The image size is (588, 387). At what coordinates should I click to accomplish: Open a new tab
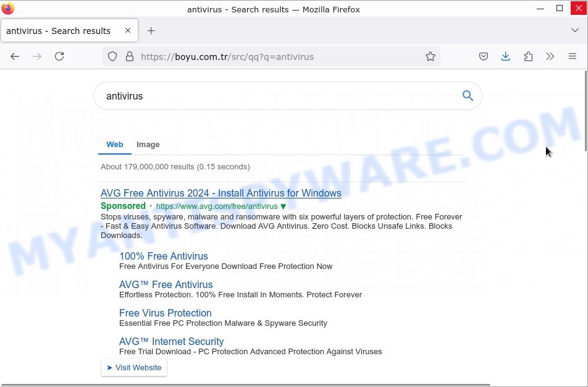pyautogui.click(x=151, y=31)
